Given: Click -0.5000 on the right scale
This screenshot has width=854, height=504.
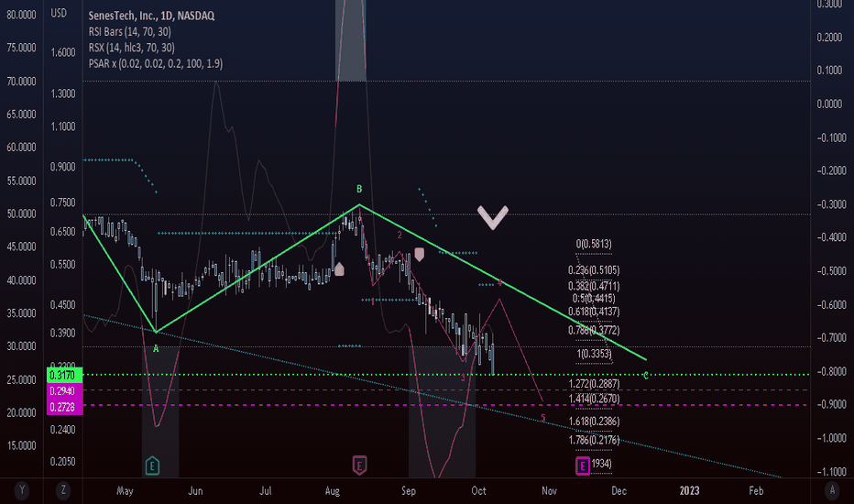Looking at the screenshot, I should [x=831, y=271].
